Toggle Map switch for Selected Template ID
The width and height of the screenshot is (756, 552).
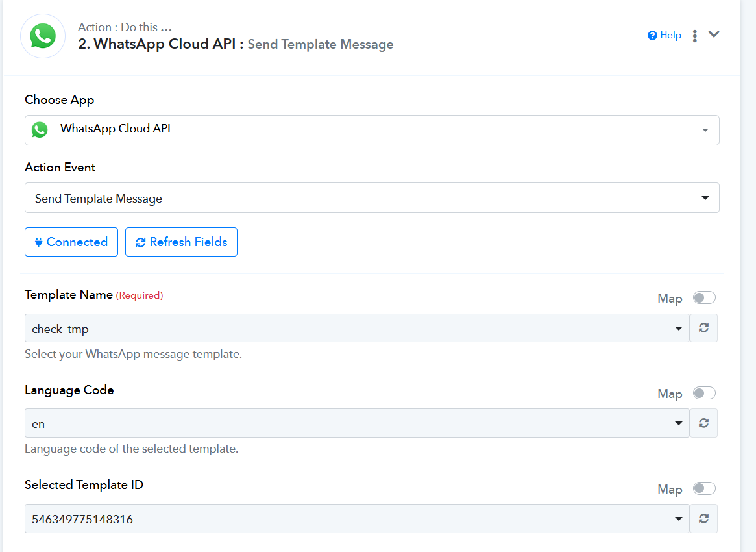pyautogui.click(x=704, y=488)
